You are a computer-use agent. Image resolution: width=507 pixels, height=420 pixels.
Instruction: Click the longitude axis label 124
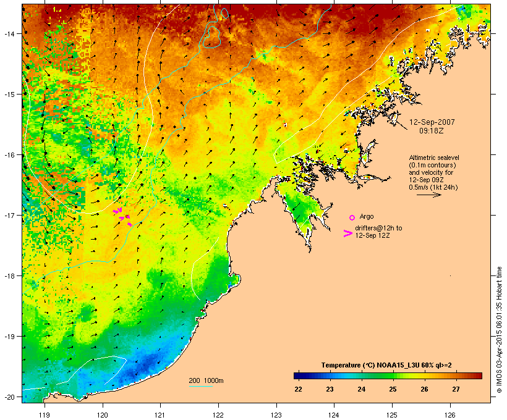point(334,415)
